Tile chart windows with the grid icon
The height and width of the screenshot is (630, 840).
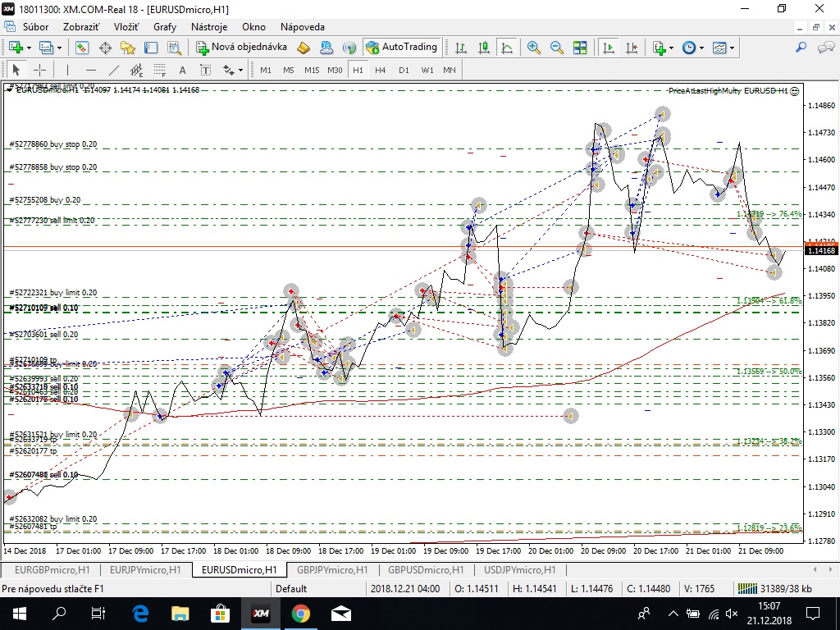pyautogui.click(x=580, y=48)
